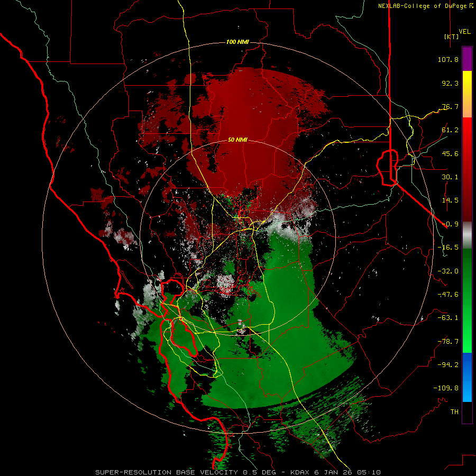This screenshot has height=476, width=476.
Task: Click the 14.5 legend value
Action: [x=450, y=200]
